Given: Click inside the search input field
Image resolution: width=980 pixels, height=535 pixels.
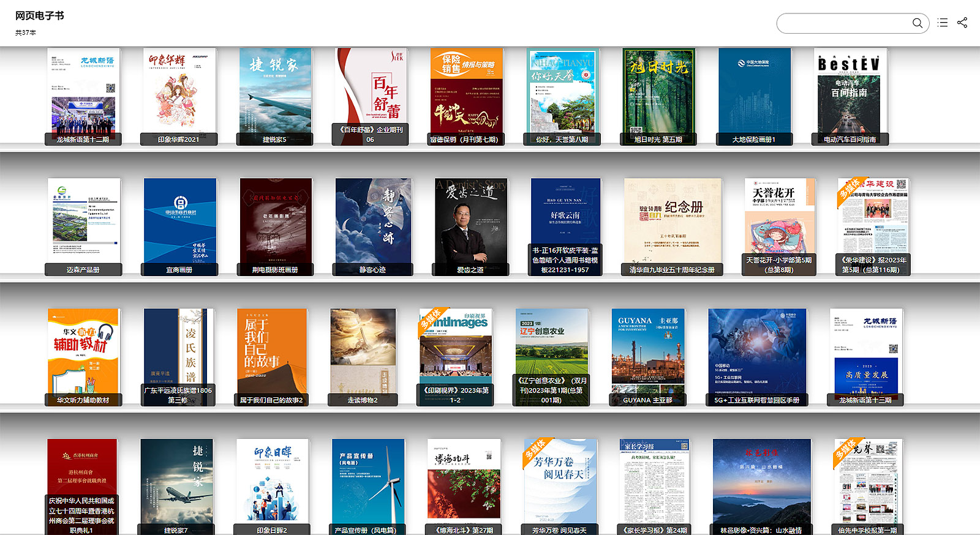Looking at the screenshot, I should tap(845, 23).
